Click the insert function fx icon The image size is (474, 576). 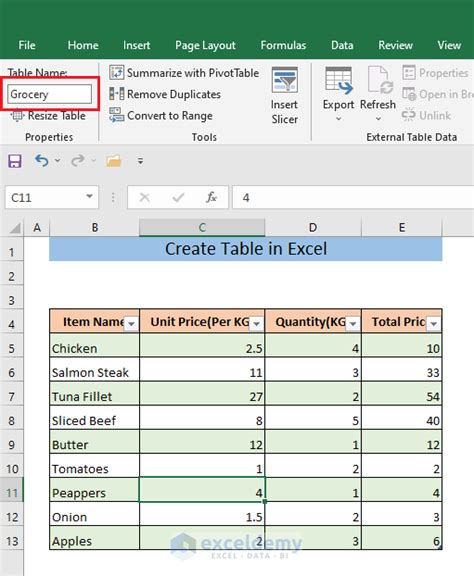[211, 198]
